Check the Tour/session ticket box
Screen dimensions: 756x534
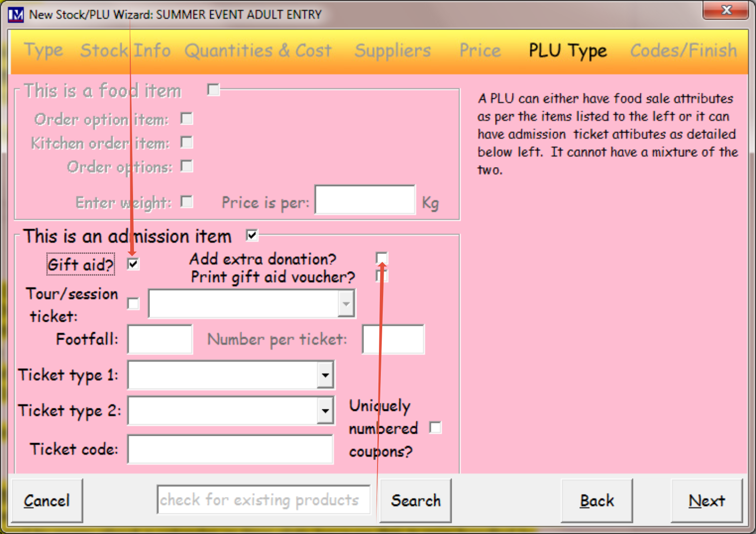pos(133,304)
